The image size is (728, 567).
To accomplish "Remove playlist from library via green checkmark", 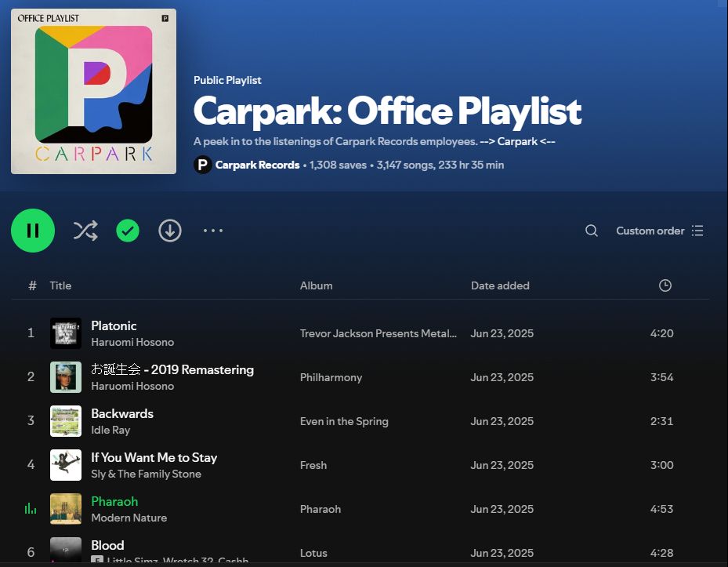I will tap(128, 231).
